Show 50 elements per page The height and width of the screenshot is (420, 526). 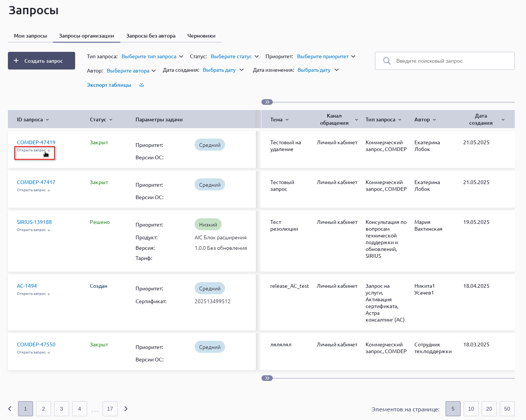(x=507, y=409)
